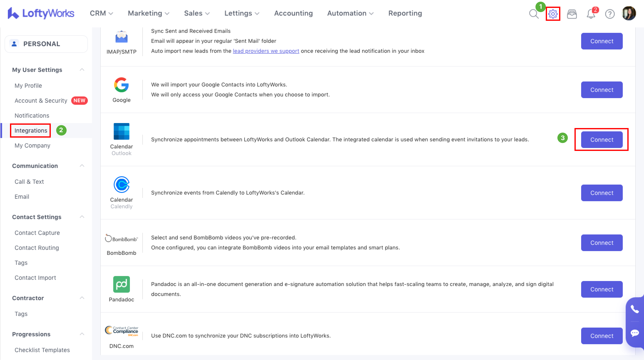
Task: Open the inbox tray icon
Action: [x=572, y=14]
